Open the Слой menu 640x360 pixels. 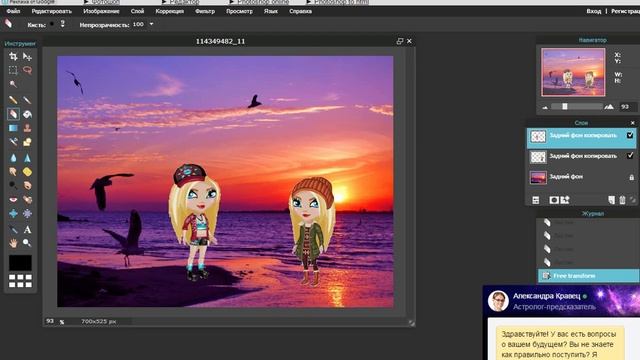[137, 11]
